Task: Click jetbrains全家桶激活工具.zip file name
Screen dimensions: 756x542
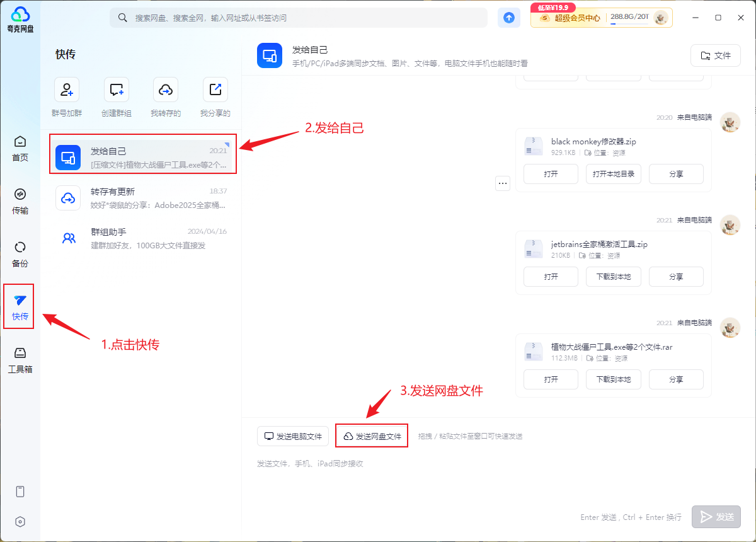Action: coord(600,244)
